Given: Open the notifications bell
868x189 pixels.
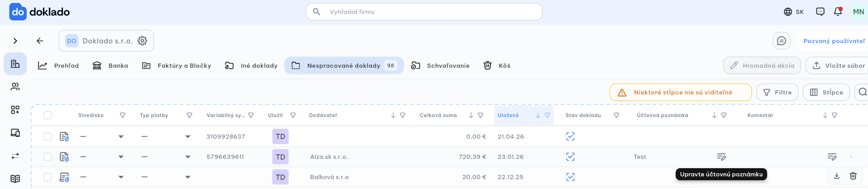Looking at the screenshot, I should click(838, 12).
